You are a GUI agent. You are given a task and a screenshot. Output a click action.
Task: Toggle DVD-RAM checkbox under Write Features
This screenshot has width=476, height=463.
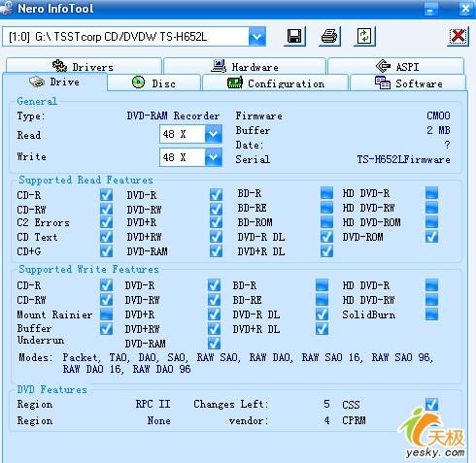coord(214,344)
